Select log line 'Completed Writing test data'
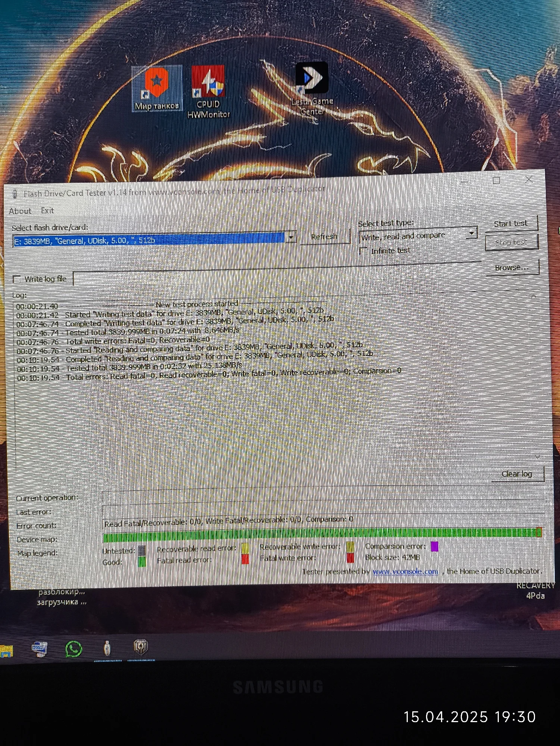Image resolution: width=560 pixels, height=746 pixels. tap(175, 321)
